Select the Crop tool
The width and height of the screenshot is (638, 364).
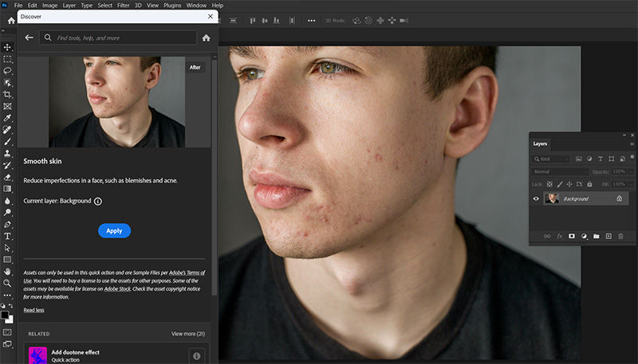click(8, 94)
